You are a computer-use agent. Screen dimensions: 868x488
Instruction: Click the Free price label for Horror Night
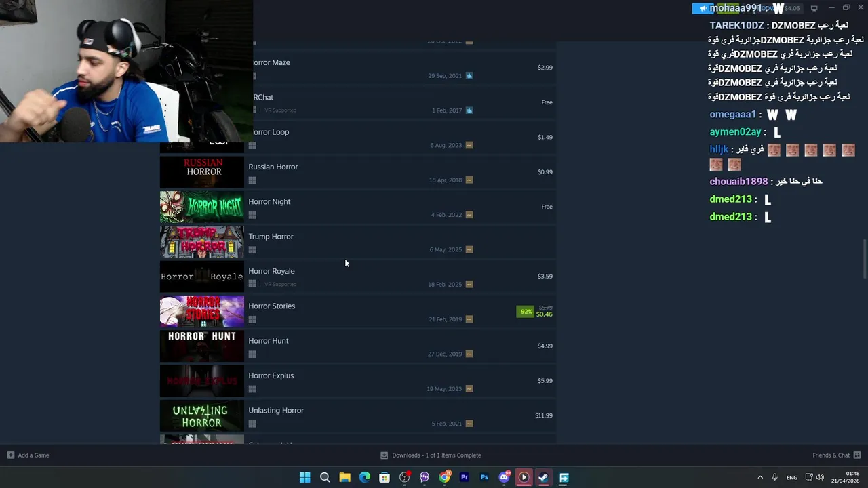tap(547, 207)
